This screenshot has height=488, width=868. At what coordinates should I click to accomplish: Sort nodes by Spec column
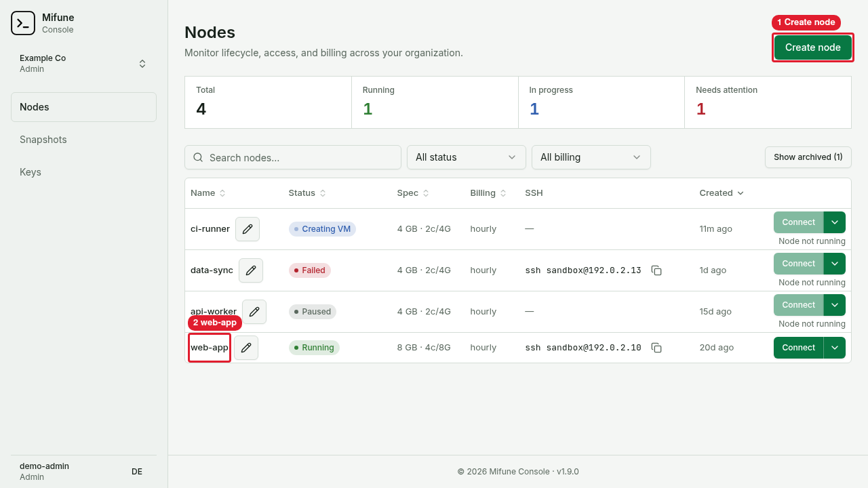[413, 193]
